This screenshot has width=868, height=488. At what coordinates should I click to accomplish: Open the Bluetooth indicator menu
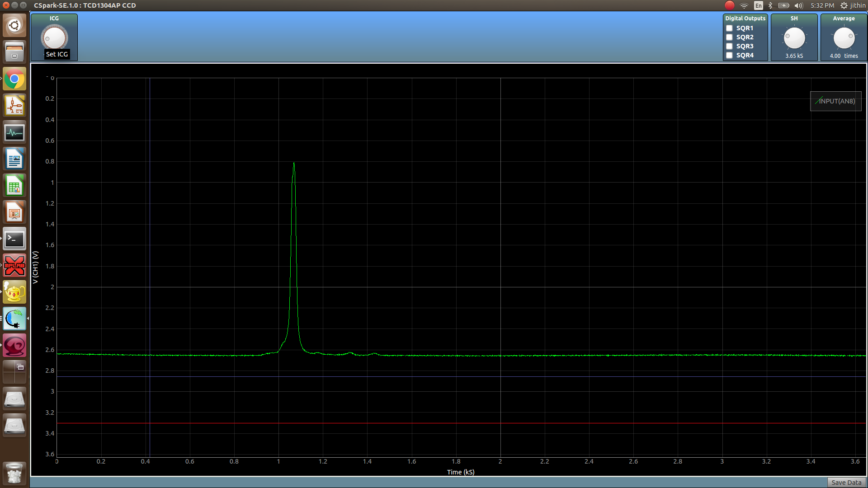pyautogui.click(x=770, y=5)
